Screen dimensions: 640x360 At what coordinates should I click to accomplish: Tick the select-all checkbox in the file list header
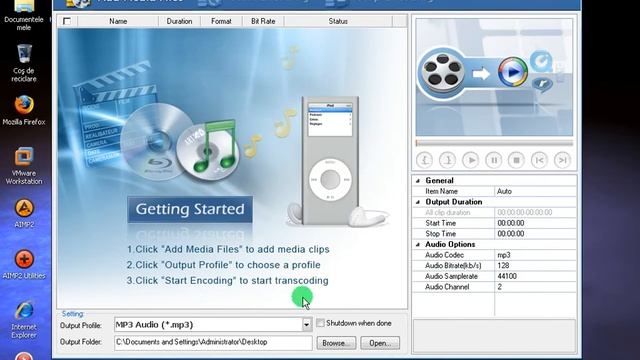point(67,21)
